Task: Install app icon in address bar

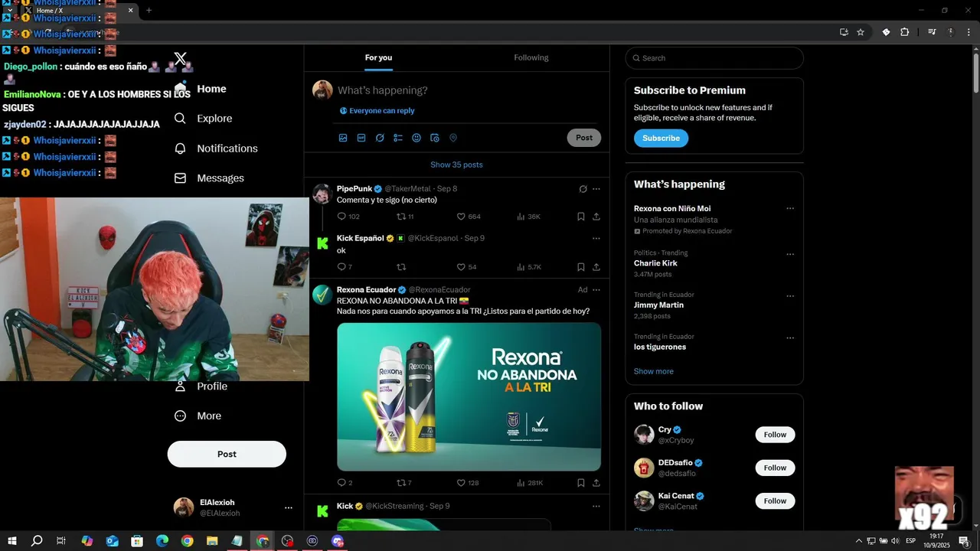Action: click(x=844, y=32)
